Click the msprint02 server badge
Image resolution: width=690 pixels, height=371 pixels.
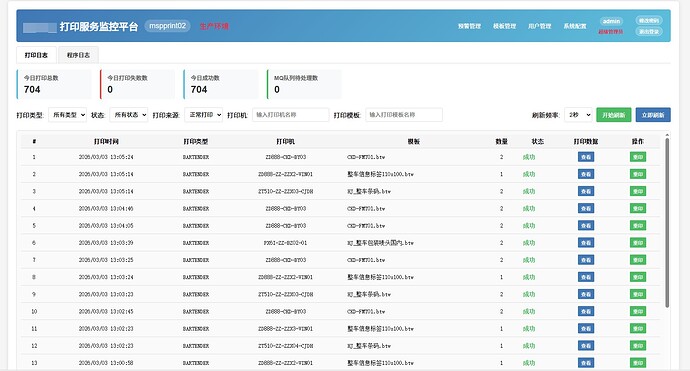tap(167, 26)
